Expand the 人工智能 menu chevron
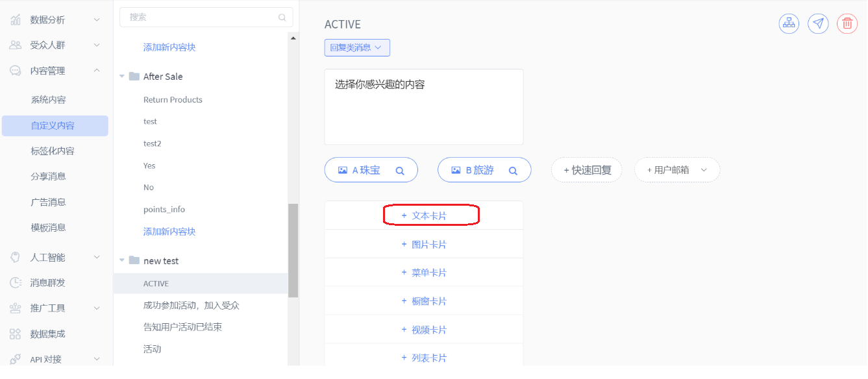This screenshot has width=868, height=379. point(97,258)
